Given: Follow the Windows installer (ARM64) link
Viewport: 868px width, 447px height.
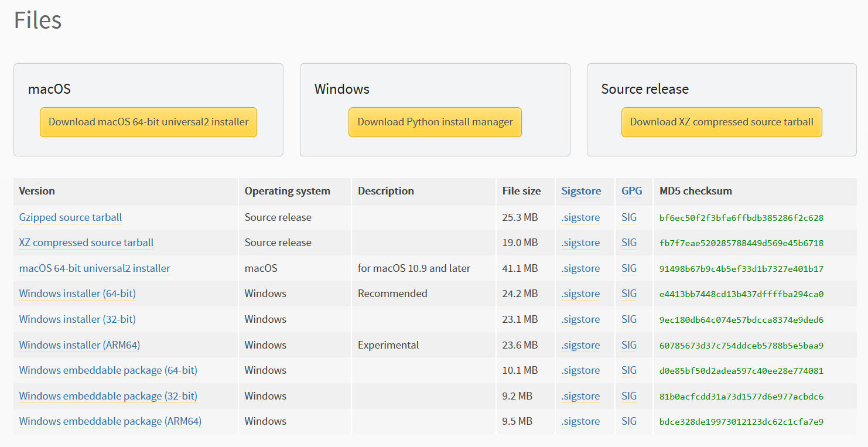Looking at the screenshot, I should click(80, 345).
